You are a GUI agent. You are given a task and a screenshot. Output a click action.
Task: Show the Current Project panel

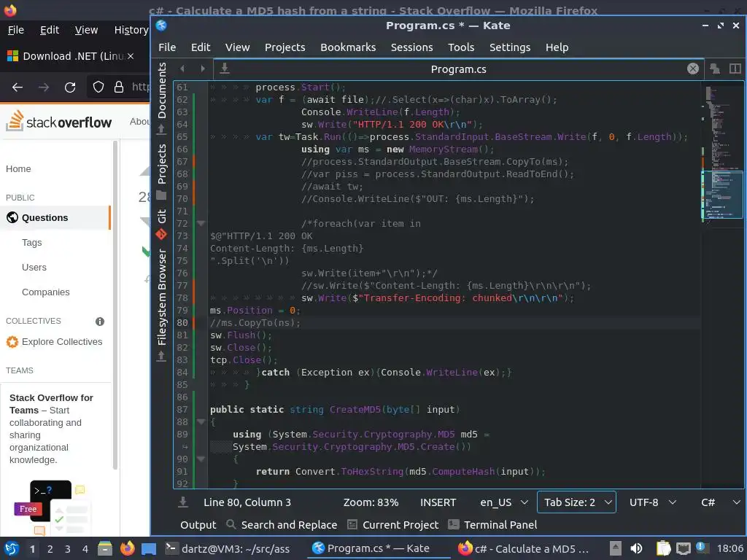click(x=393, y=525)
